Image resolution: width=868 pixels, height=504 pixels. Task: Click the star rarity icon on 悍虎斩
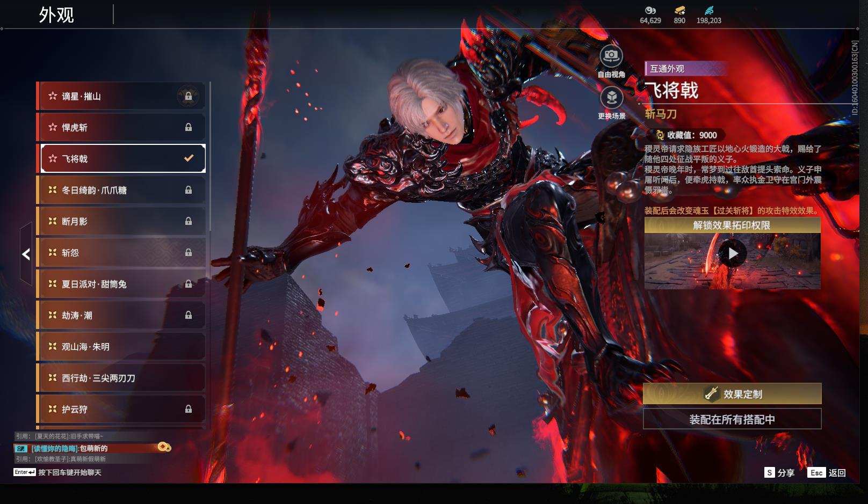point(53,127)
